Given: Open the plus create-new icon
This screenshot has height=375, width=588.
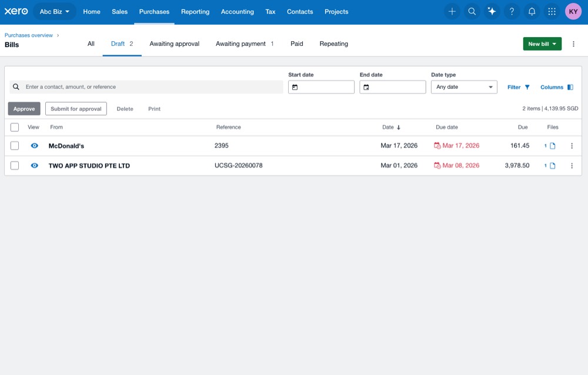Looking at the screenshot, I should [452, 12].
